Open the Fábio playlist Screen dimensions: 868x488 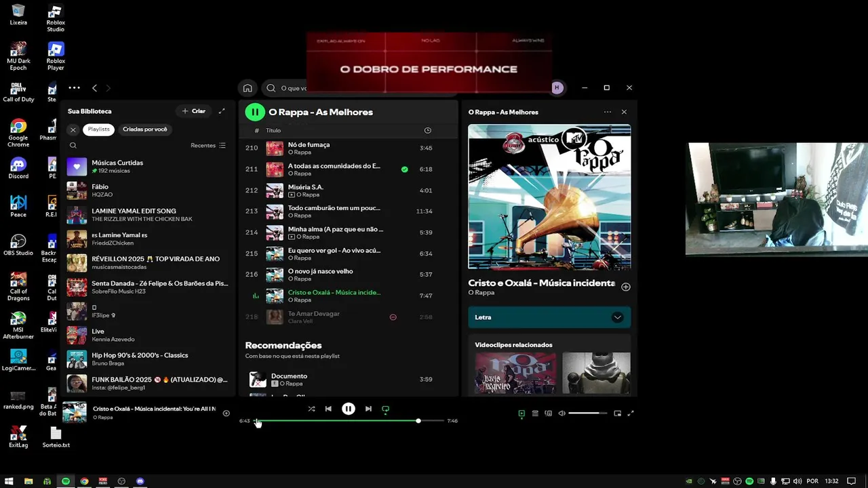(x=148, y=190)
